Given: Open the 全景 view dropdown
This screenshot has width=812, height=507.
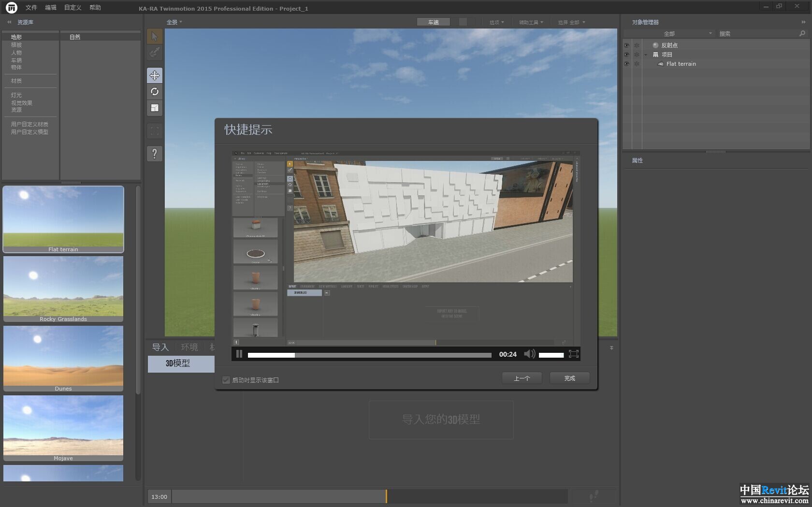Looking at the screenshot, I should pyautogui.click(x=174, y=22).
